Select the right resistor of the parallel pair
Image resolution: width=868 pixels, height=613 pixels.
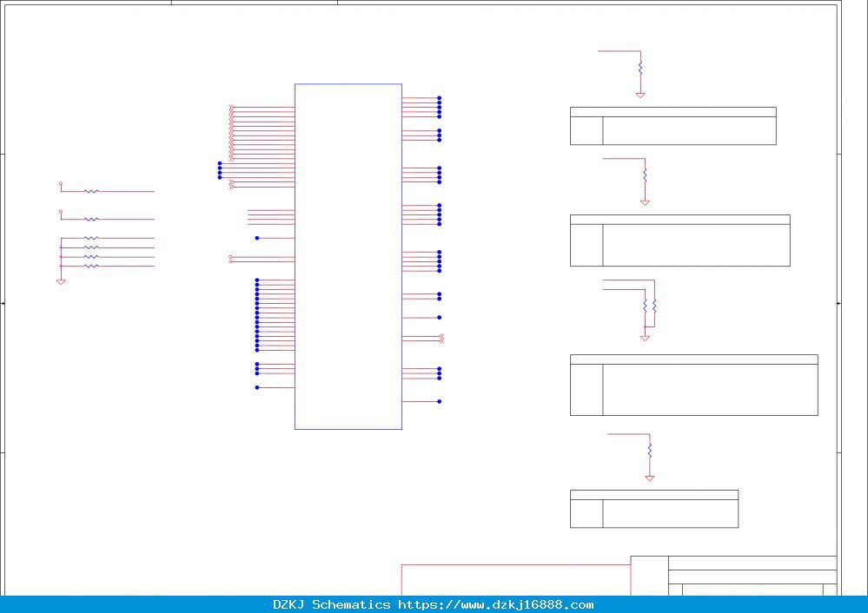[654, 306]
